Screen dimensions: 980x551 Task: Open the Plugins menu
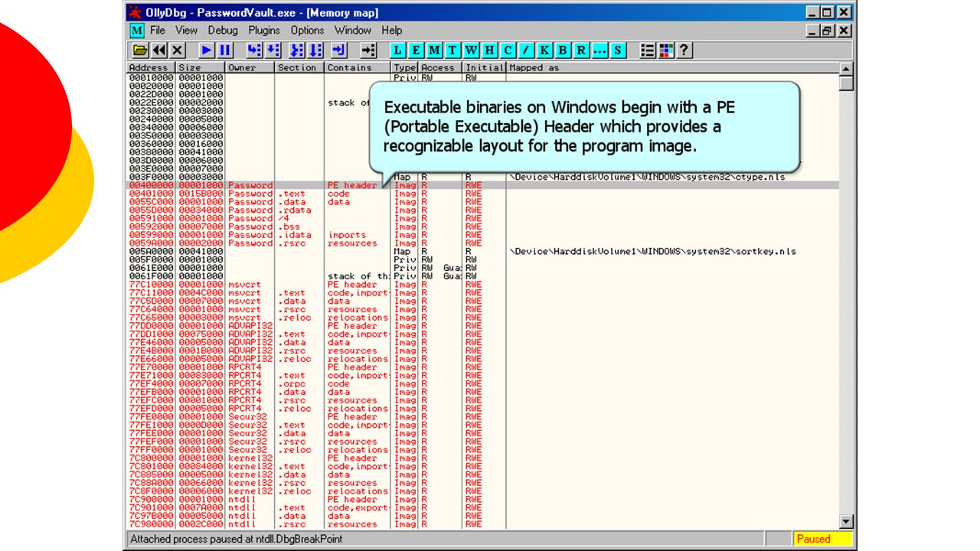click(x=264, y=31)
